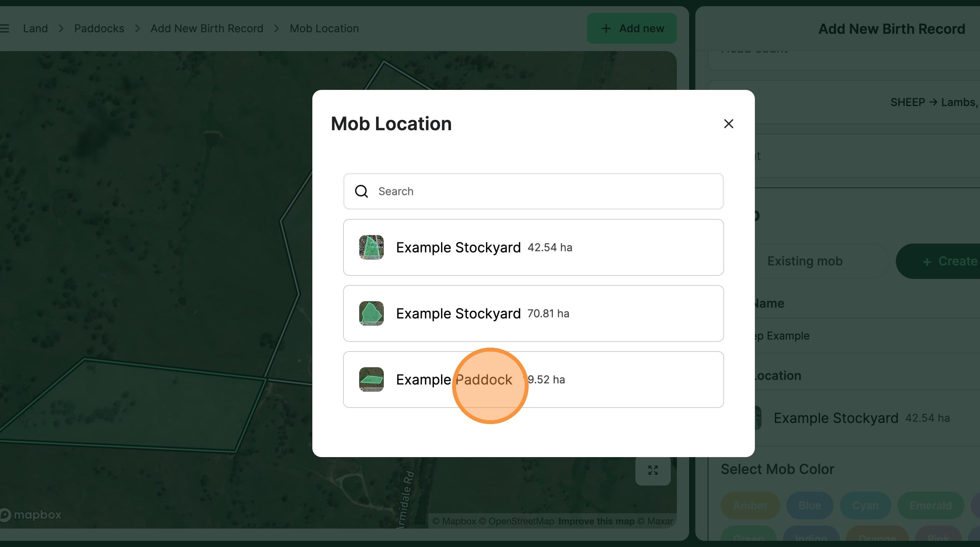This screenshot has height=547, width=980.
Task: Click Example Paddock map thumbnail icon
Action: click(371, 380)
